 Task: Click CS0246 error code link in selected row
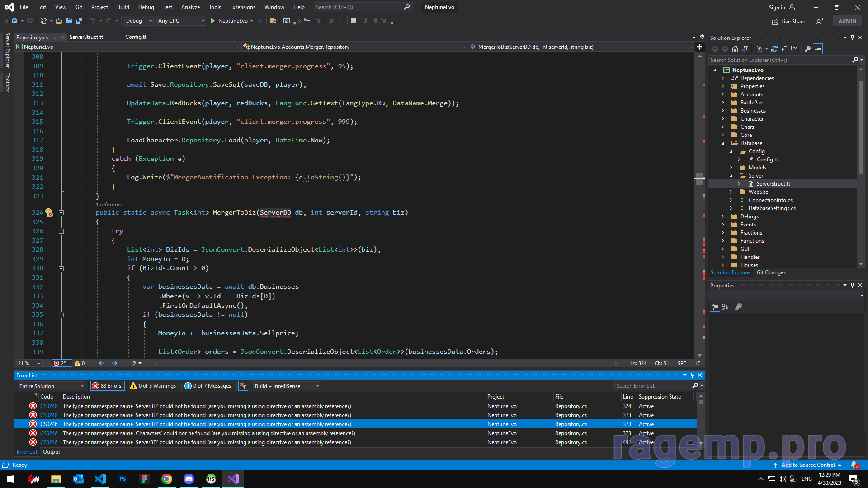click(49, 424)
